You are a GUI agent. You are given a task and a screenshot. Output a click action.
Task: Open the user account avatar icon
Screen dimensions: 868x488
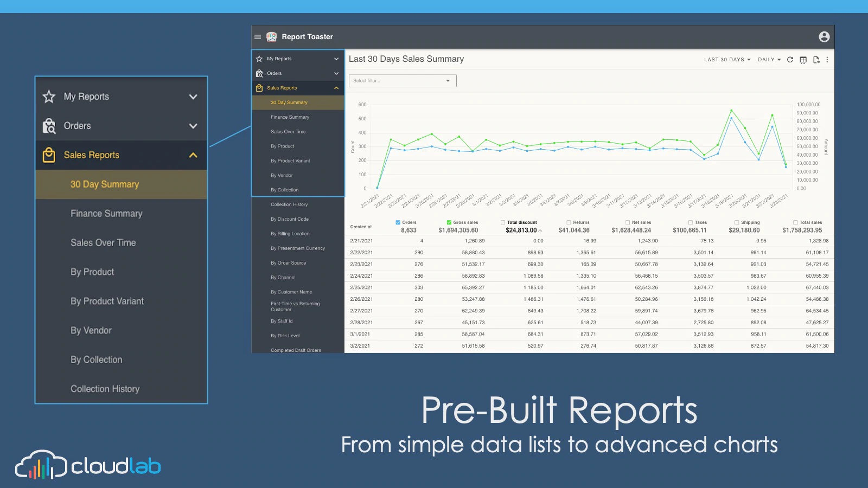click(x=824, y=36)
